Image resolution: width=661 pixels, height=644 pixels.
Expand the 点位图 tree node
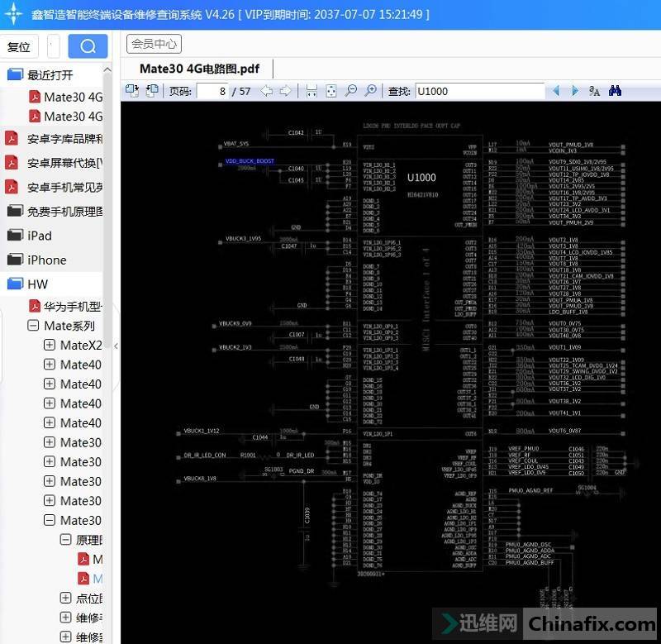(66, 598)
